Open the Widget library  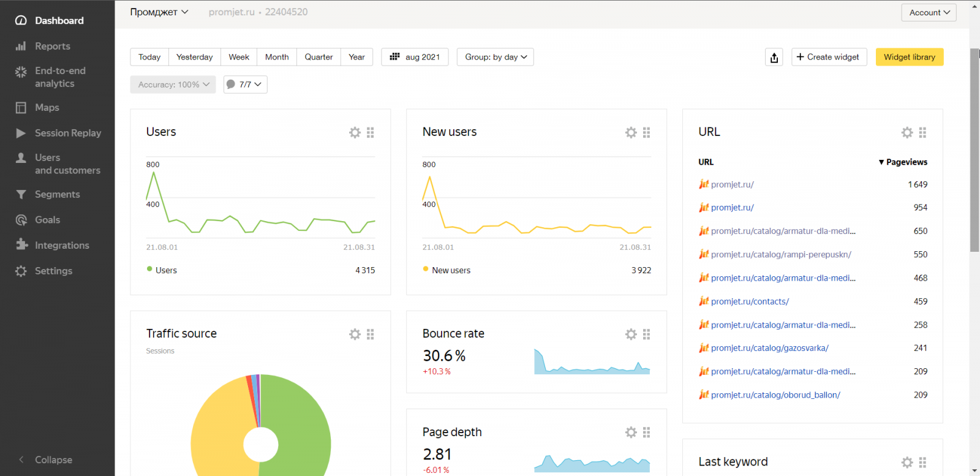[x=910, y=57]
